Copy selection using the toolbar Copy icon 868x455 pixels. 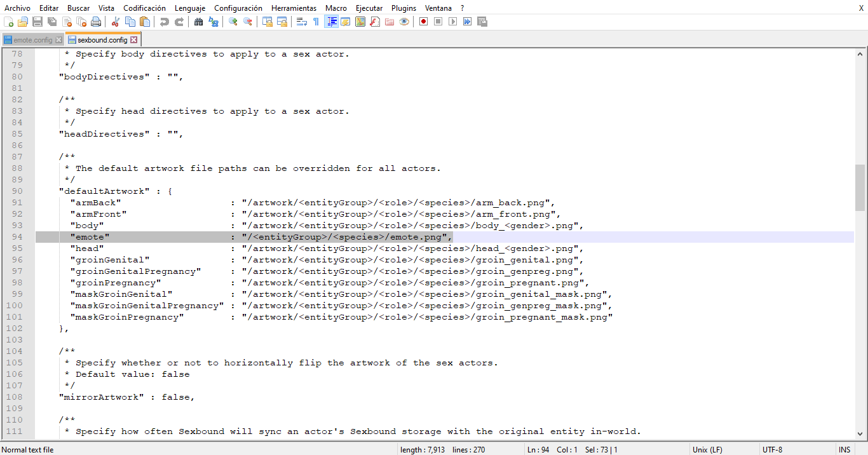point(130,22)
